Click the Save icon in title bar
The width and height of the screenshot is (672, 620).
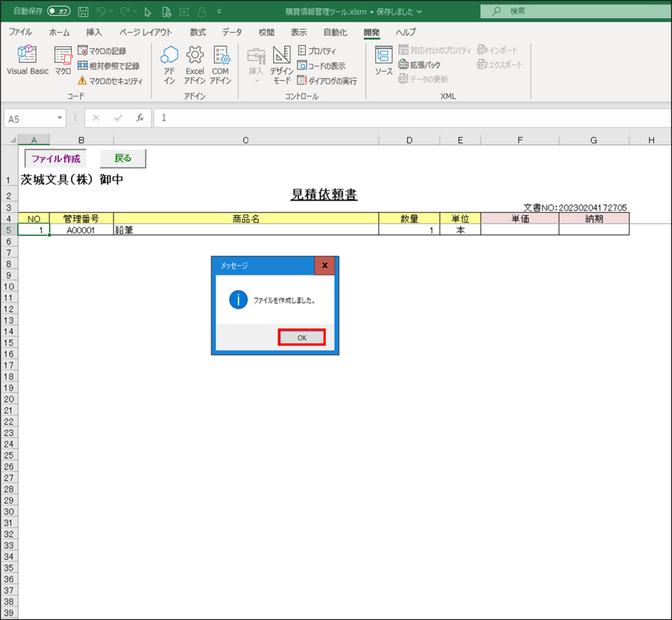coord(83,11)
